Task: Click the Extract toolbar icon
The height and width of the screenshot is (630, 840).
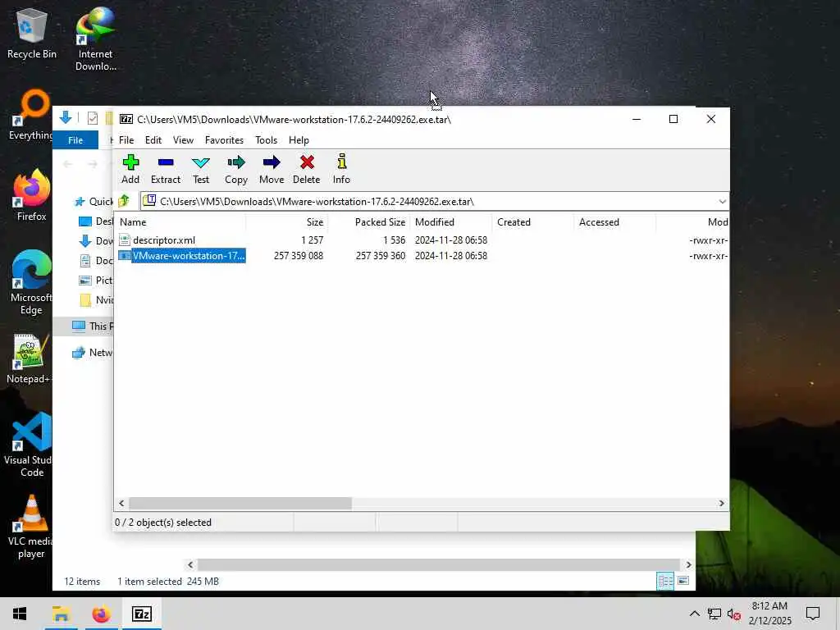Action: point(166,162)
